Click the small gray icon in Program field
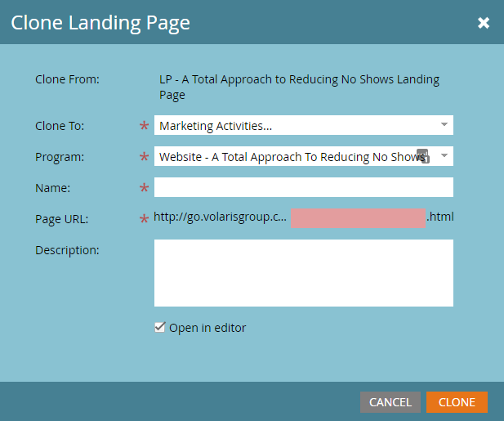This screenshot has height=421, width=504. coord(423,156)
